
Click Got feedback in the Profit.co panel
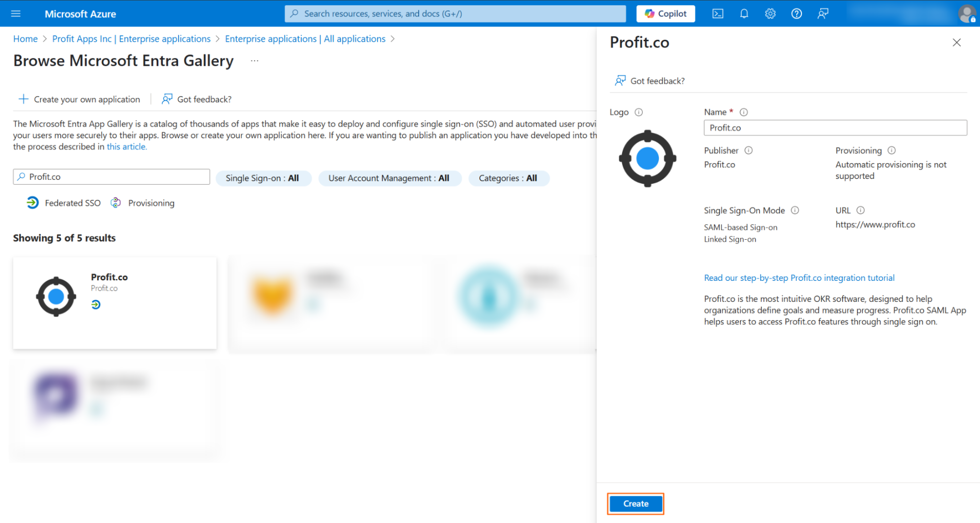point(650,80)
